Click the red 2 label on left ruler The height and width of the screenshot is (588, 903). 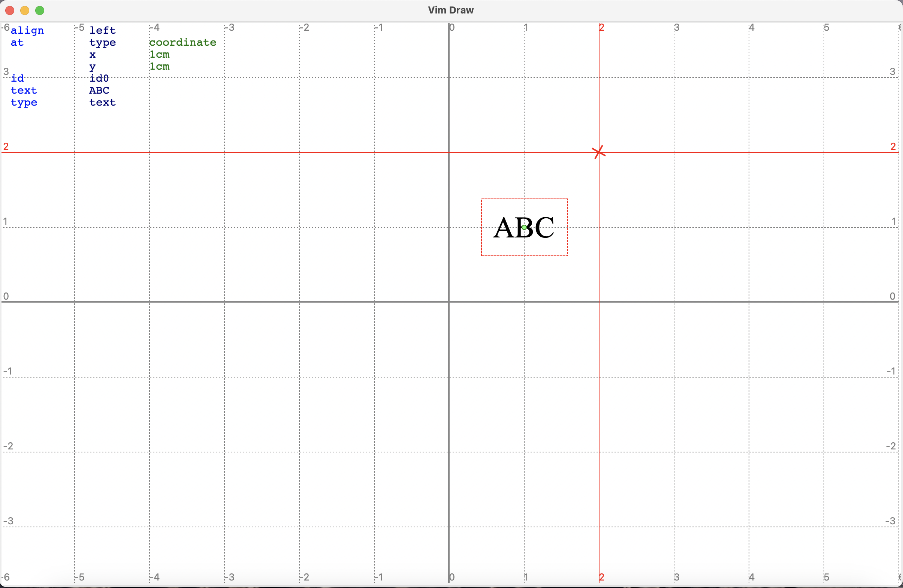tap(6, 146)
